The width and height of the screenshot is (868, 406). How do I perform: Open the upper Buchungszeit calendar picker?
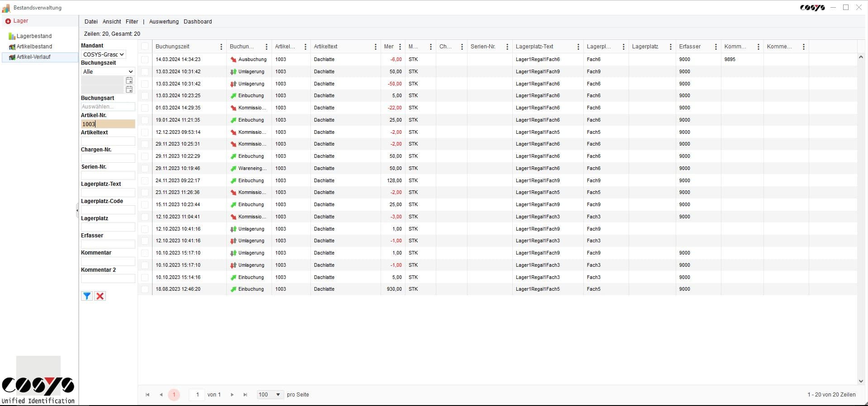tap(129, 80)
